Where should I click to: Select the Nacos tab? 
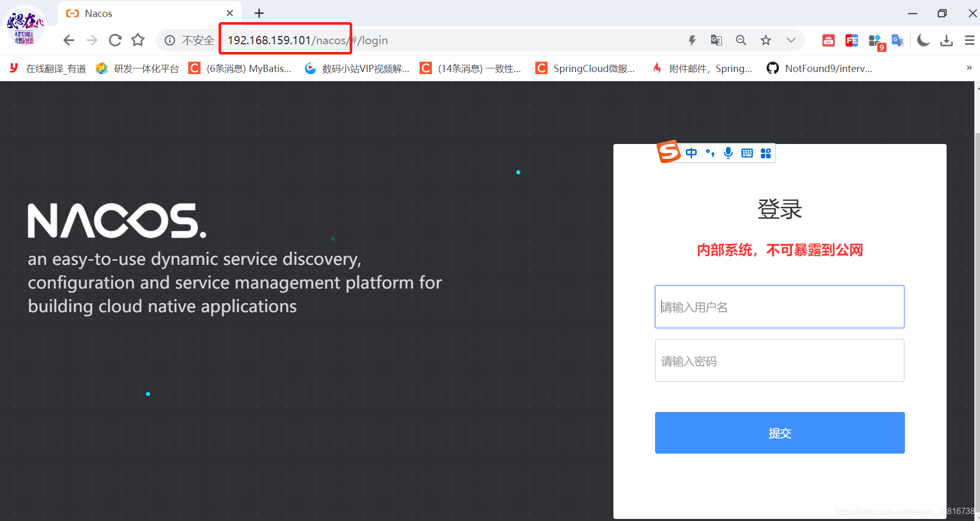pos(149,13)
